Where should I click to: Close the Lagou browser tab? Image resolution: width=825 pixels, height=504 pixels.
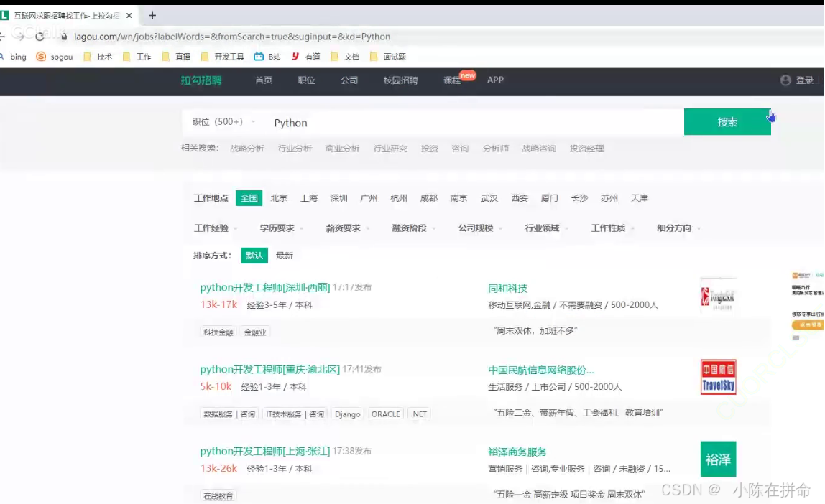coord(129,16)
